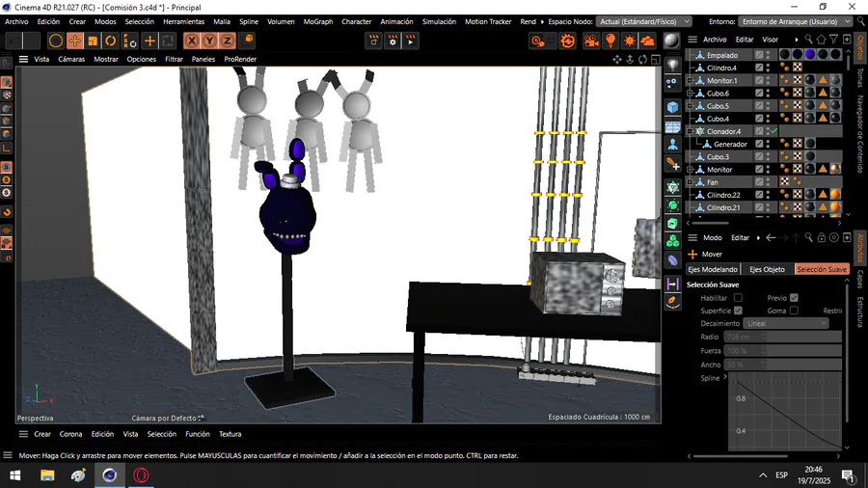Select the Rotate tool

point(111,41)
